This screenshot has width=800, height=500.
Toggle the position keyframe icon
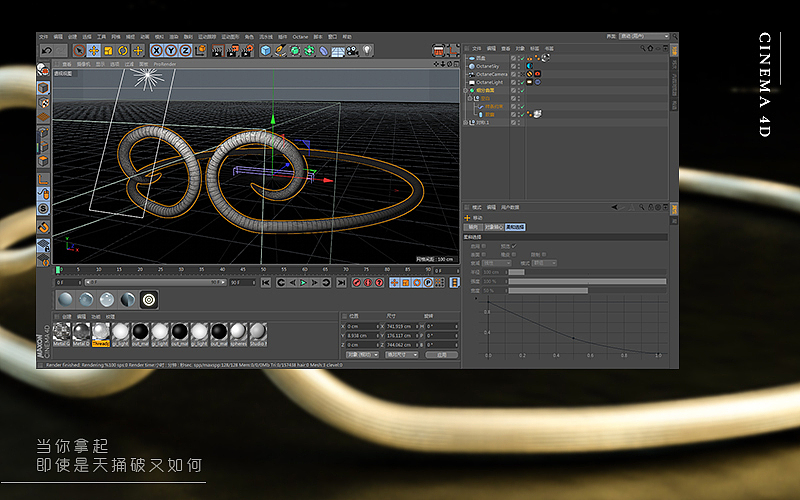pos(394,282)
